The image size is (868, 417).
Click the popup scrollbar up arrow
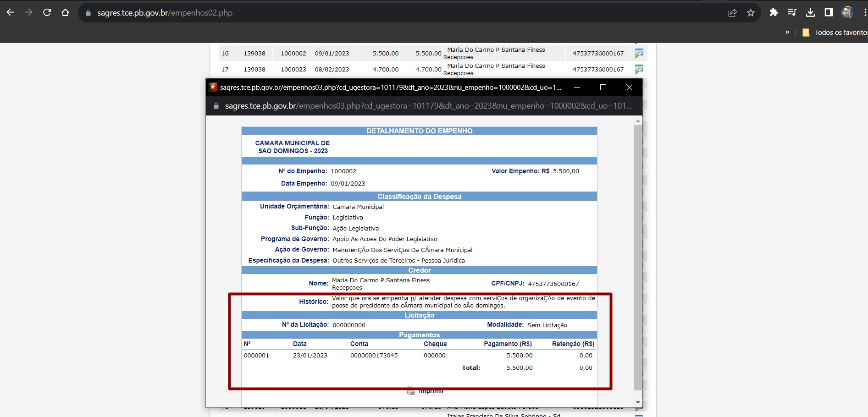tap(638, 121)
